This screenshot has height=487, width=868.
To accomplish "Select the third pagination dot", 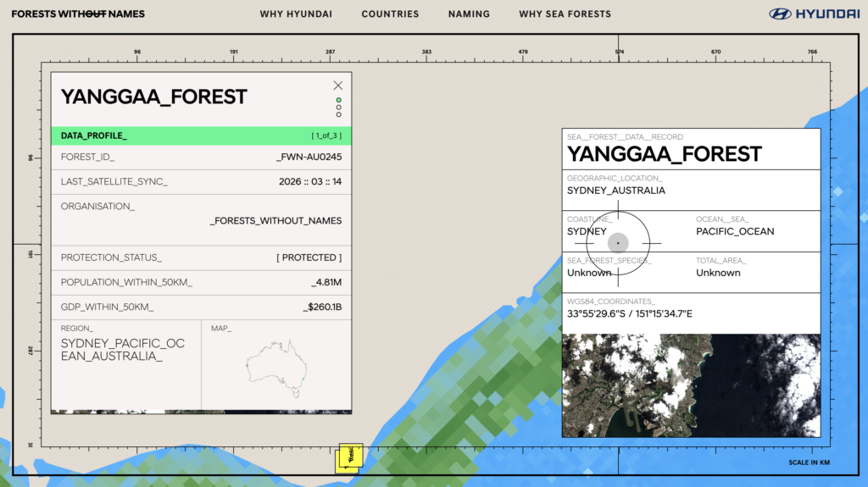I will [339, 114].
